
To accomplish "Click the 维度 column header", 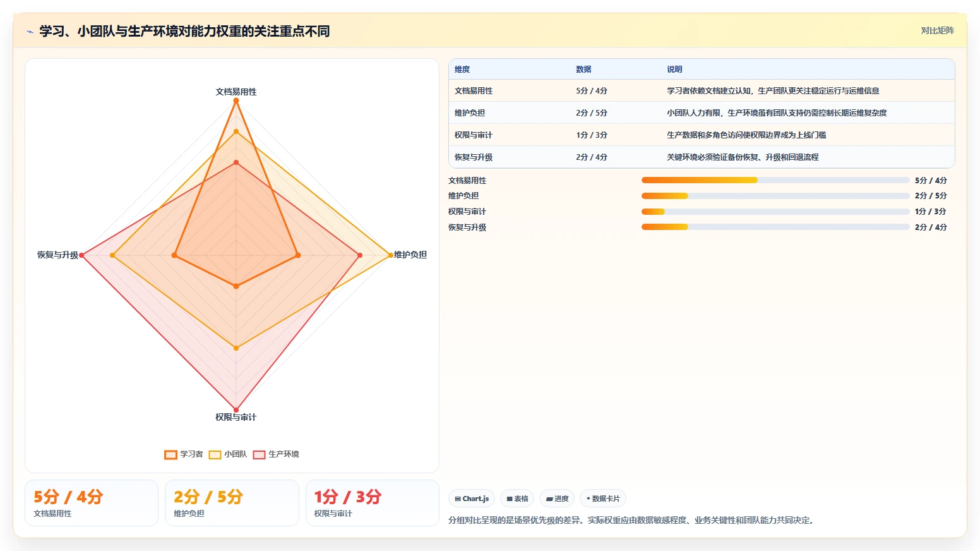I will (462, 70).
